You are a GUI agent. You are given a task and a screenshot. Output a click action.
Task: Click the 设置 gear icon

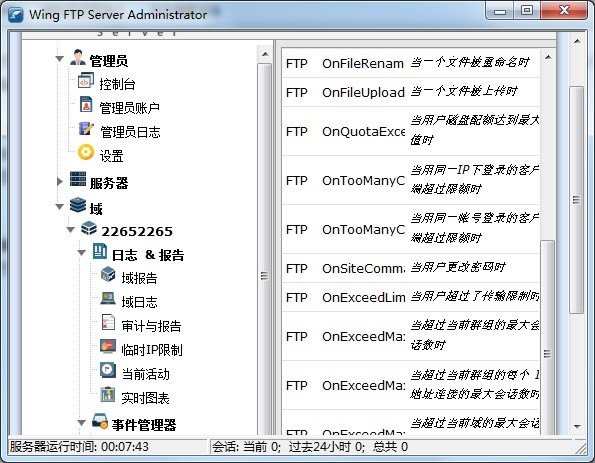85,152
